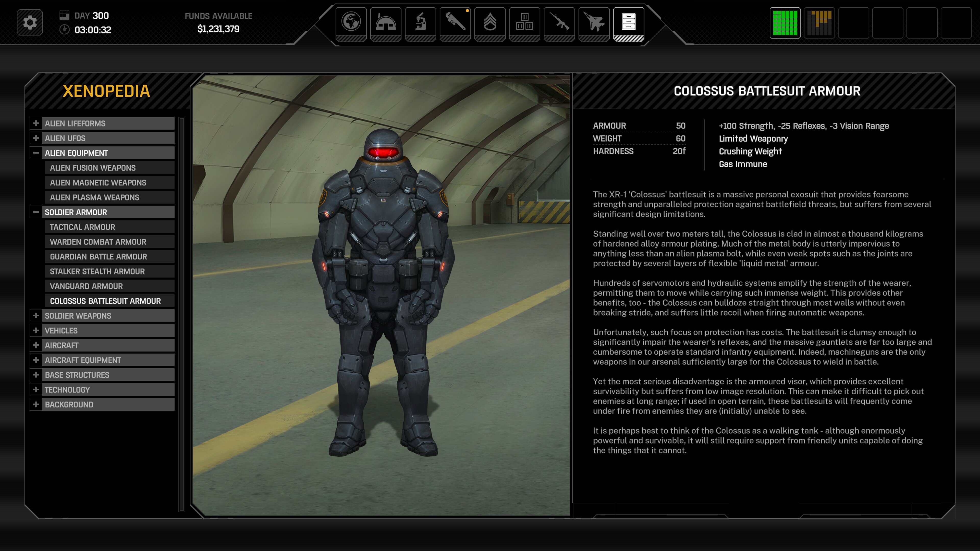Select the orange second base slot
Viewport: 980px width, 551px height.
819,23
